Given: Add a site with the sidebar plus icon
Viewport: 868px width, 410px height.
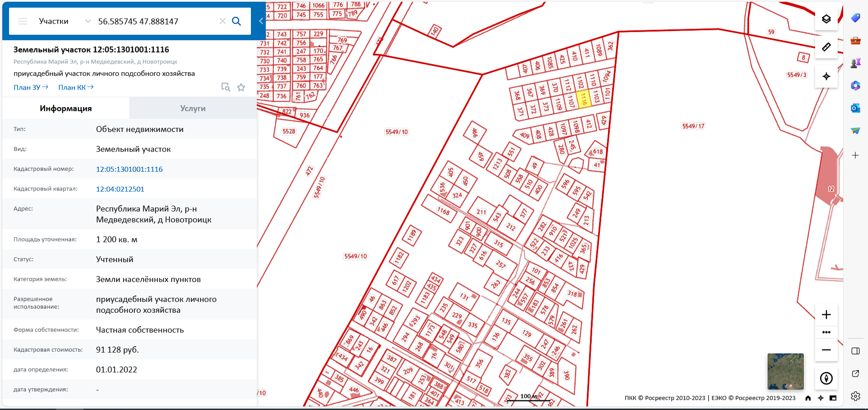Looking at the screenshot, I should click(x=855, y=156).
